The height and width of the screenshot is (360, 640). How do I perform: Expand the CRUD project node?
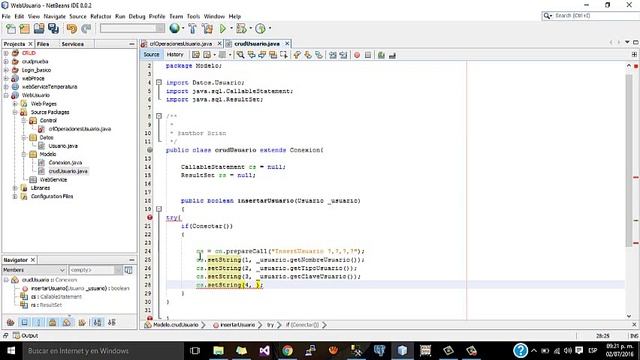tap(6, 53)
